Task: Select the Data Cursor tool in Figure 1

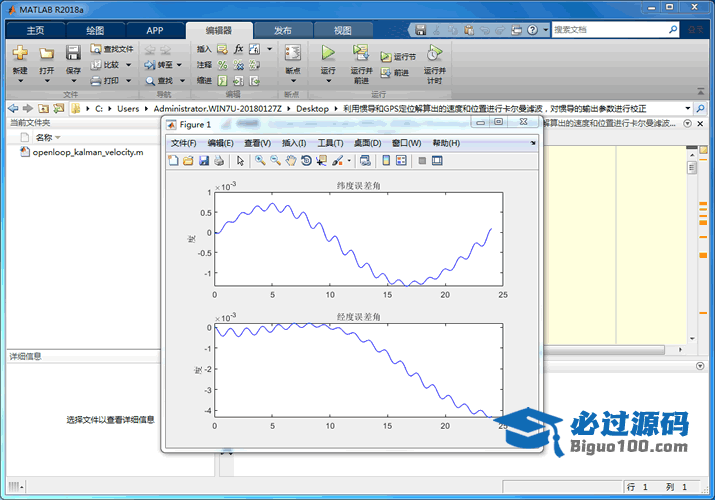Action: coord(321,160)
